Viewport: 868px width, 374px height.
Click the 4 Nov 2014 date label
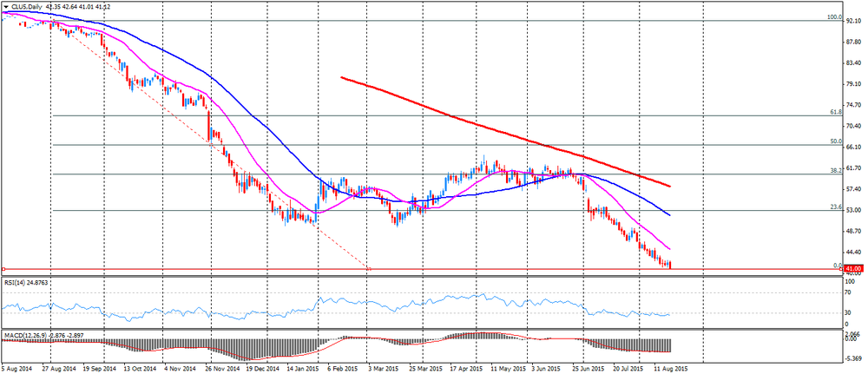(x=181, y=367)
